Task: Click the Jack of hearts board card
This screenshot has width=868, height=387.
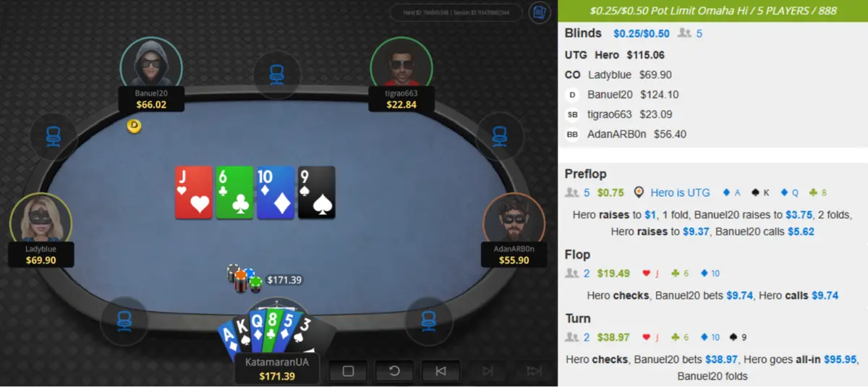Action: click(194, 192)
